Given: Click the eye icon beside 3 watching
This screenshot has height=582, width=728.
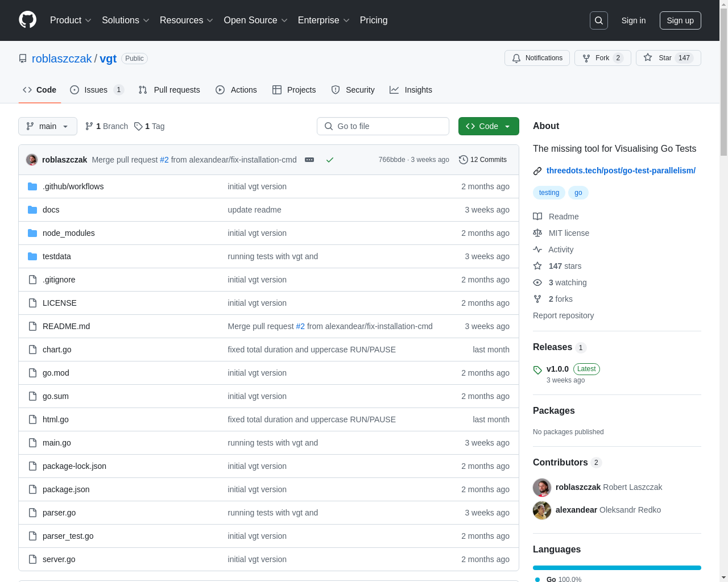Looking at the screenshot, I should point(537,282).
